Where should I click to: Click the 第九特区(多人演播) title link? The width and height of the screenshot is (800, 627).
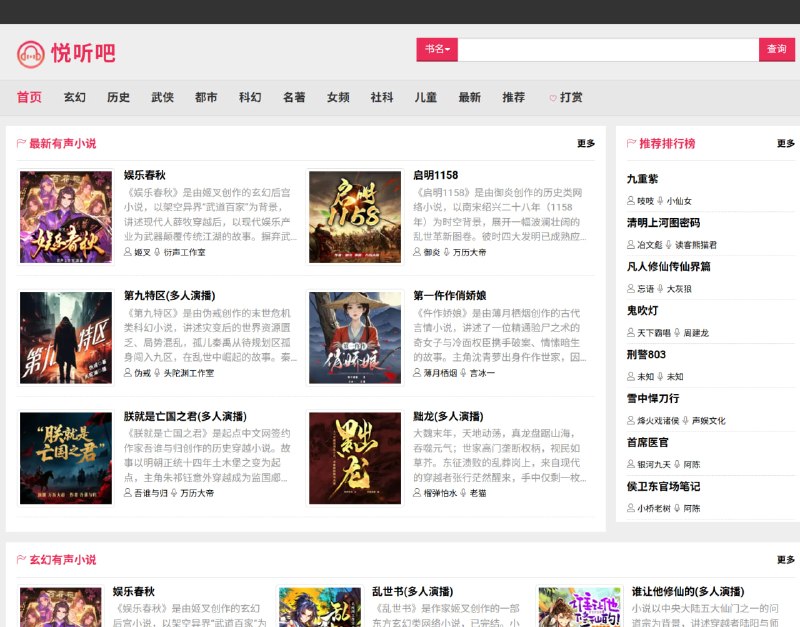coord(169,295)
